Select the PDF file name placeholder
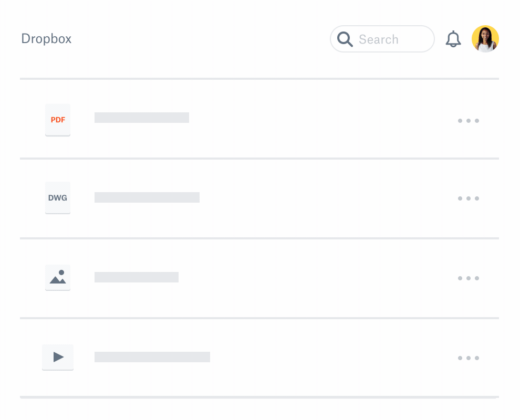The height and width of the screenshot is (420, 520). point(141,117)
